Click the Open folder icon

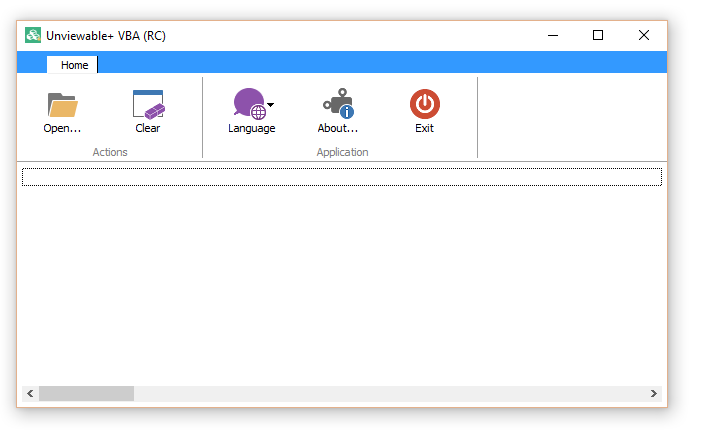[x=62, y=104]
